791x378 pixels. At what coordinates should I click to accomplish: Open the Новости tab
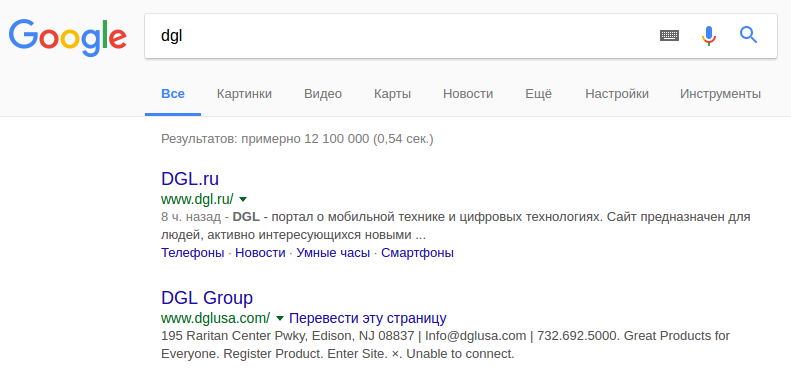click(x=468, y=94)
